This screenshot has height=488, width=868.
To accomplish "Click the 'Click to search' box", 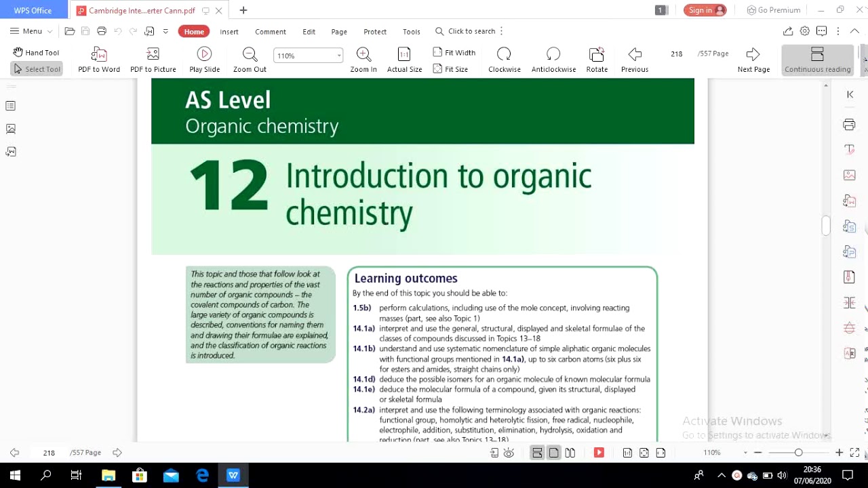I will pyautogui.click(x=465, y=31).
